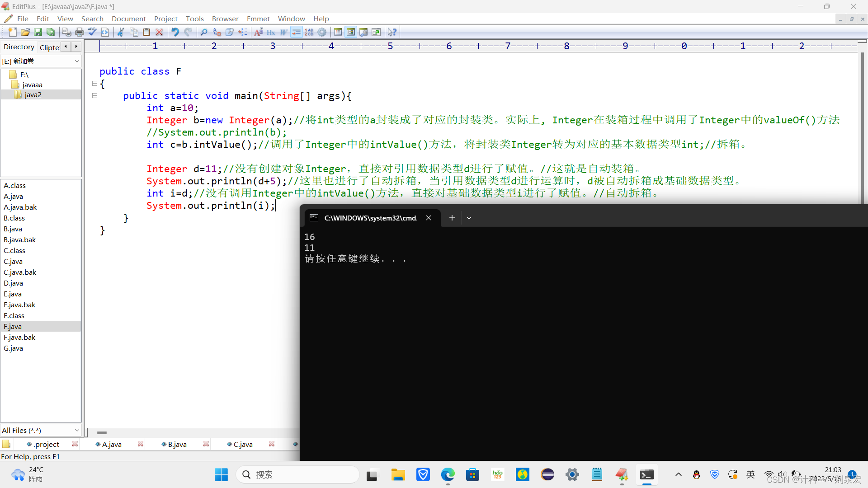The height and width of the screenshot is (488, 868).
Task: Cut the selected text
Action: pyautogui.click(x=121, y=32)
